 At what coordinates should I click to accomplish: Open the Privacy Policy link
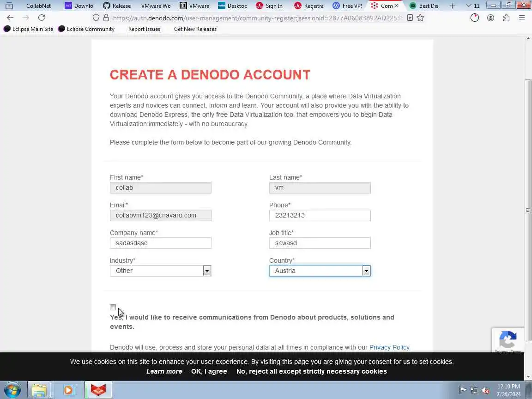point(389,347)
